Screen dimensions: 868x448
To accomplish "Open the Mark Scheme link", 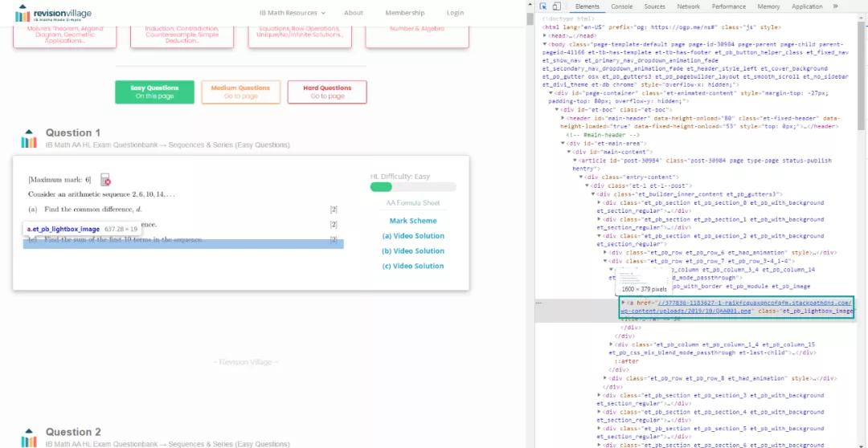I will 413,221.
